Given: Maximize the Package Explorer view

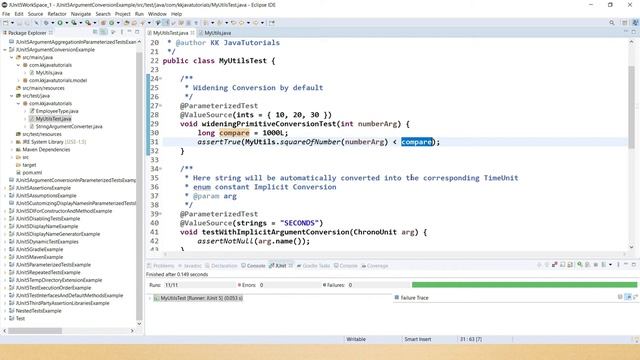Looking at the screenshot, I should [137, 32].
